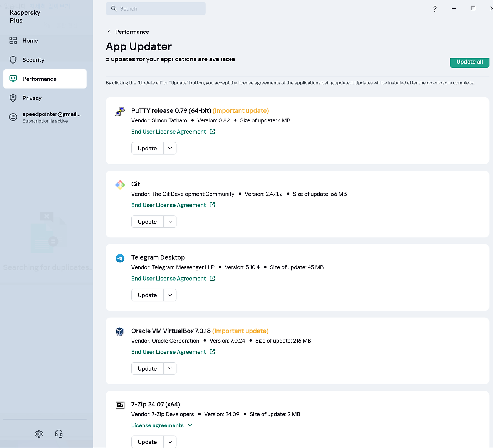Click the App Updater heading
This screenshot has width=493, height=448.
139,47
